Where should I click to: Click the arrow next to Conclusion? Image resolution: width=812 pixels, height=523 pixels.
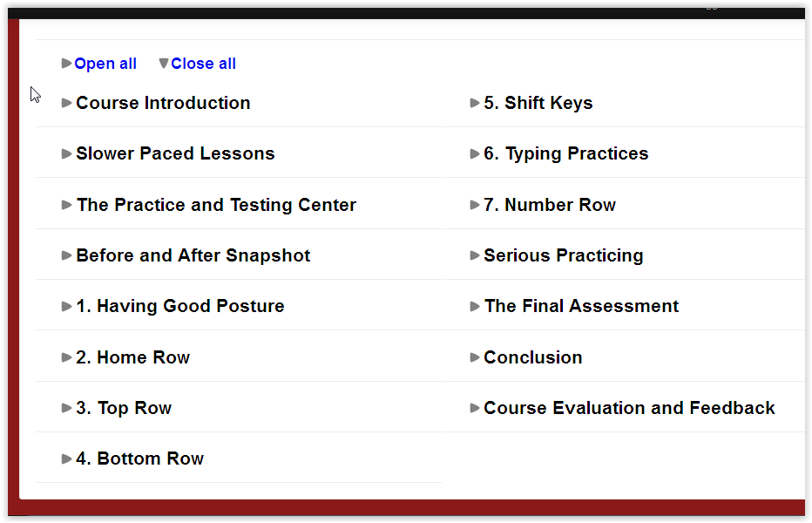(475, 357)
